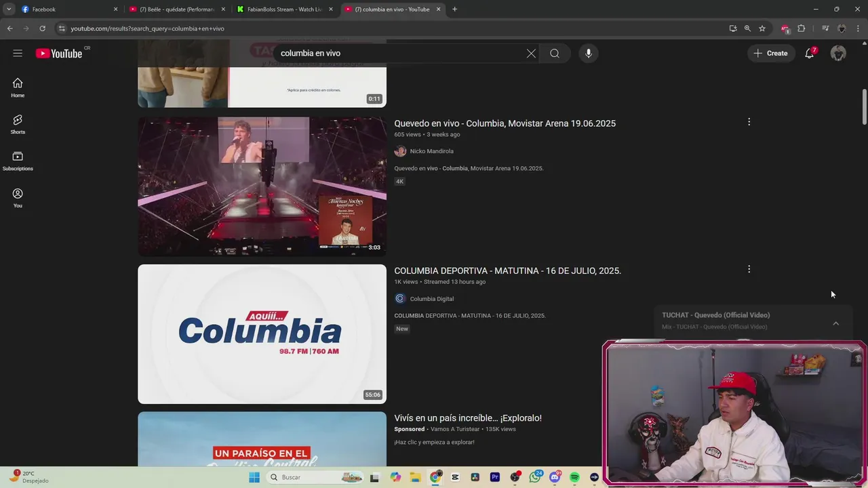868x488 pixels.
Task: Open the Chrome three-dot menu
Action: pyautogui.click(x=858, y=28)
